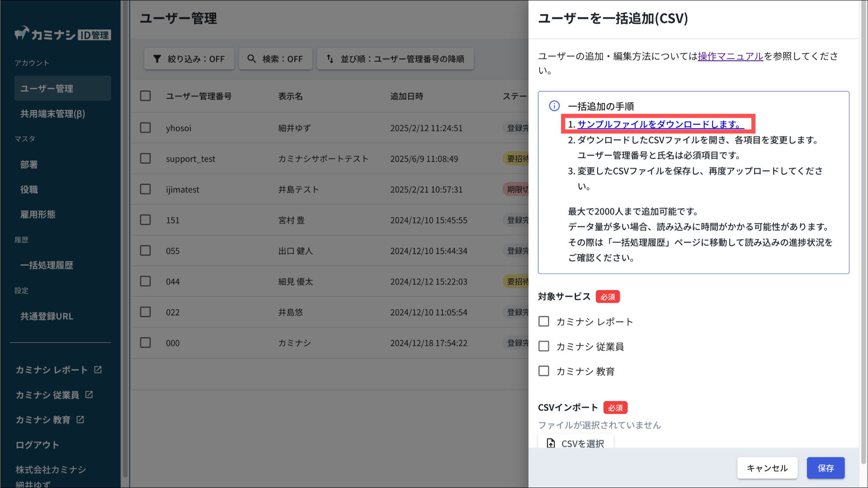Open 並び順 sort order dropdown

(x=395, y=59)
